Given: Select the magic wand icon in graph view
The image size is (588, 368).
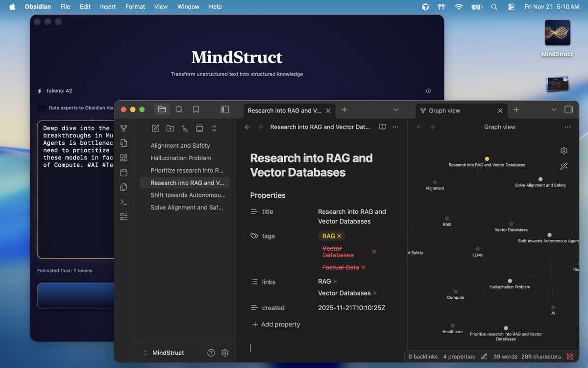Looking at the screenshot, I should (x=563, y=166).
